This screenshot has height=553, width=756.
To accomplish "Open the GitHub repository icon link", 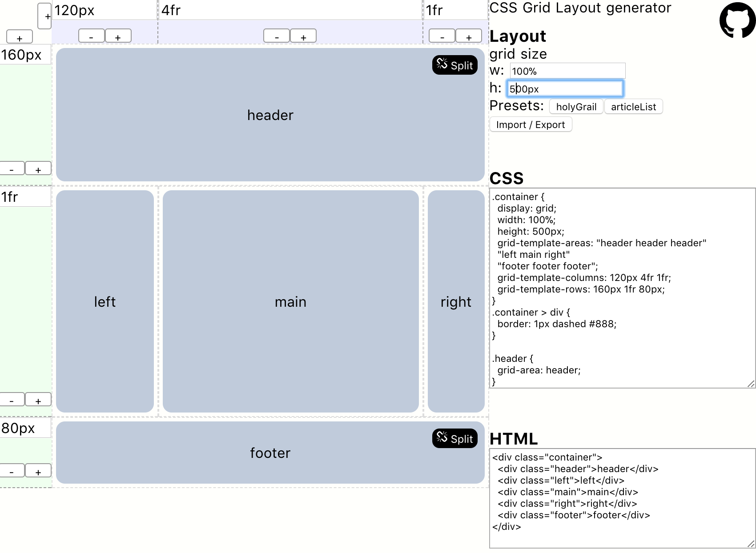I will pyautogui.click(x=737, y=20).
